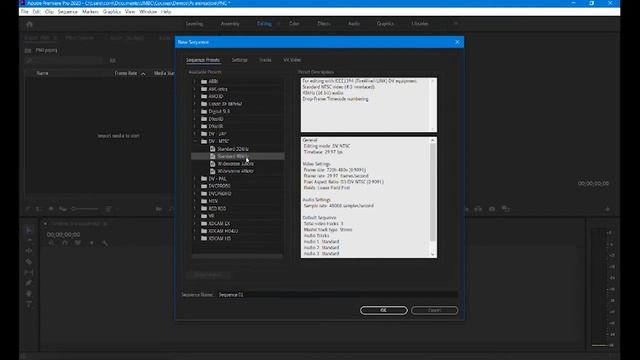The height and width of the screenshot is (360, 640).
Task: Open the File menu
Action: (24, 12)
